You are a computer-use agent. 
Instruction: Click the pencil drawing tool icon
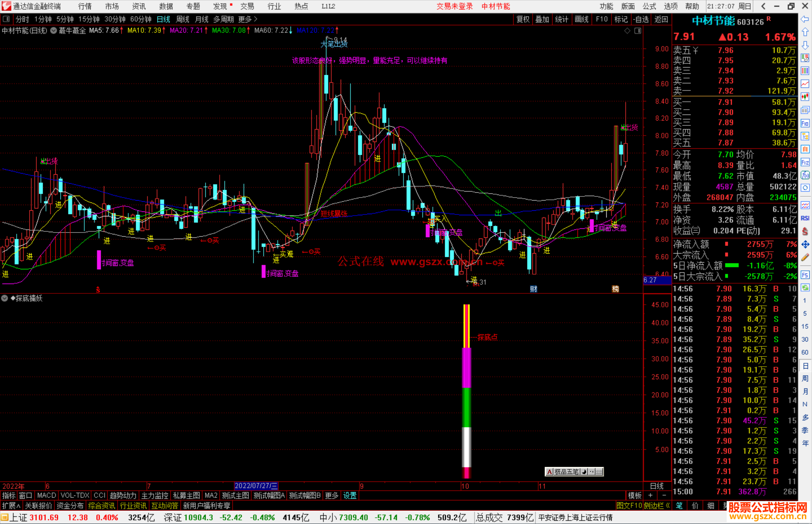point(805,257)
